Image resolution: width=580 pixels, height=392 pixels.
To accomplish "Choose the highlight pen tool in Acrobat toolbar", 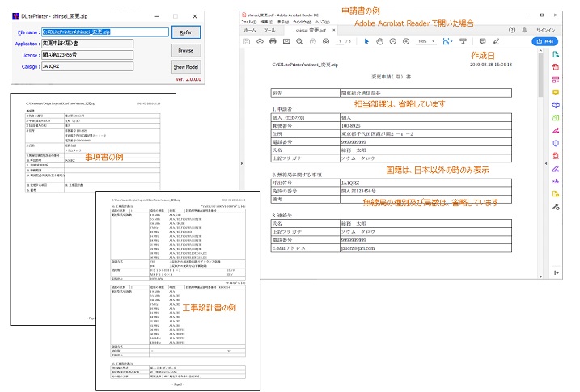I will (x=496, y=41).
